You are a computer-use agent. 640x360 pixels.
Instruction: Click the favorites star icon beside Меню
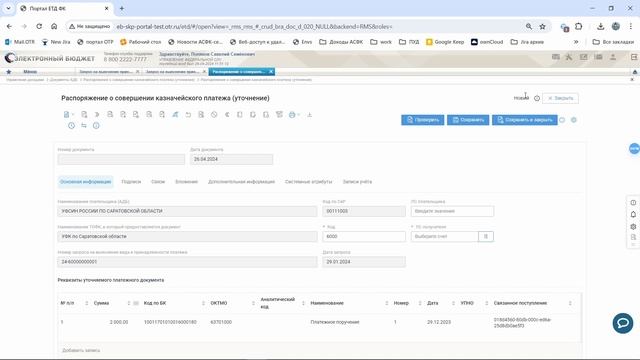(x=9, y=72)
